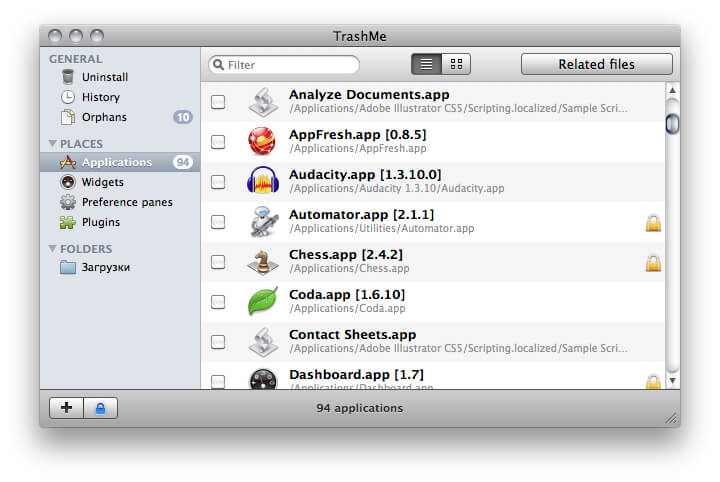720x482 pixels.
Task: Click the vertical scrollbar thumb
Action: (672, 123)
